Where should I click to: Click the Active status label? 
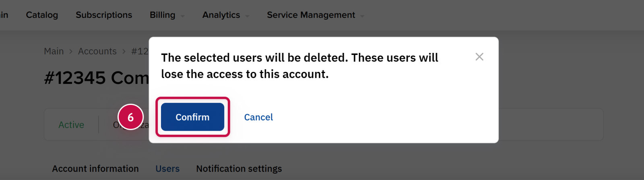pyautogui.click(x=71, y=125)
